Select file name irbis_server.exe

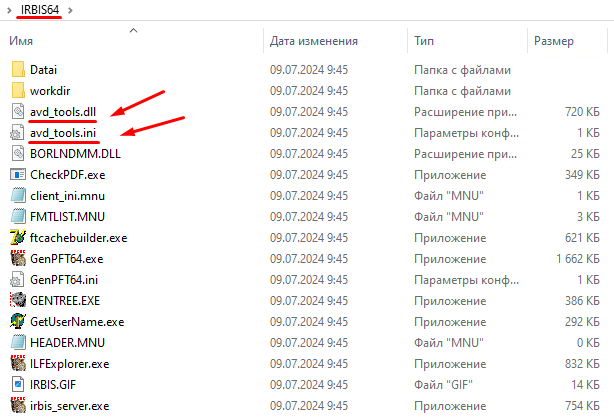point(70,406)
